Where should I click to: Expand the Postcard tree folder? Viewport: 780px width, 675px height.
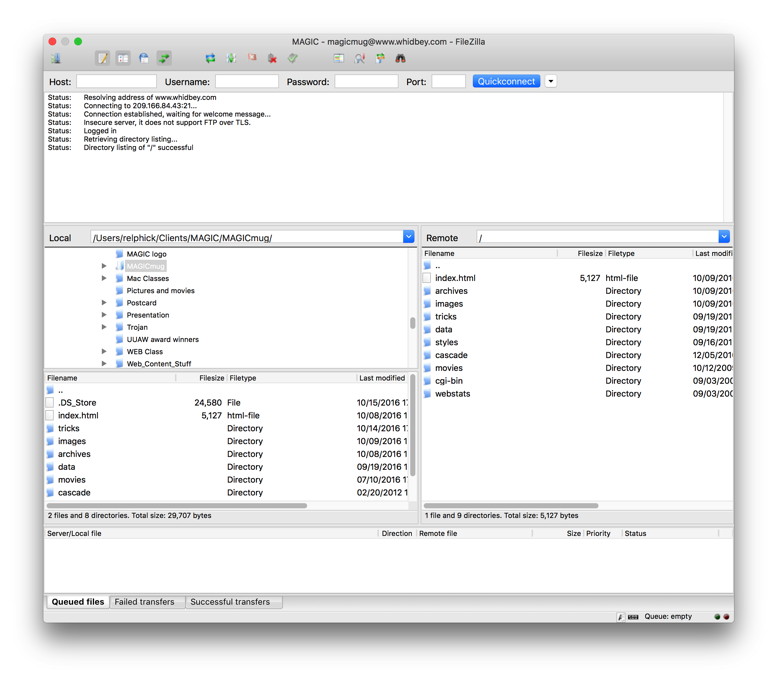click(x=104, y=302)
